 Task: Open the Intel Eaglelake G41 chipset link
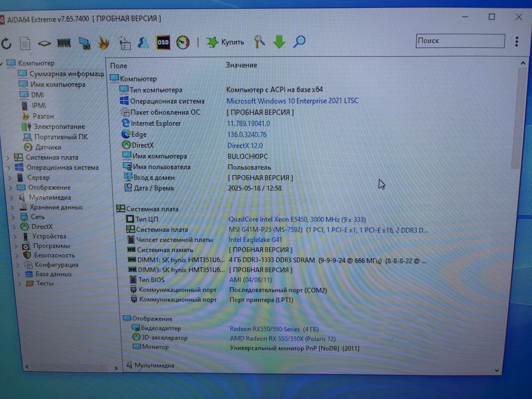pyautogui.click(x=255, y=239)
